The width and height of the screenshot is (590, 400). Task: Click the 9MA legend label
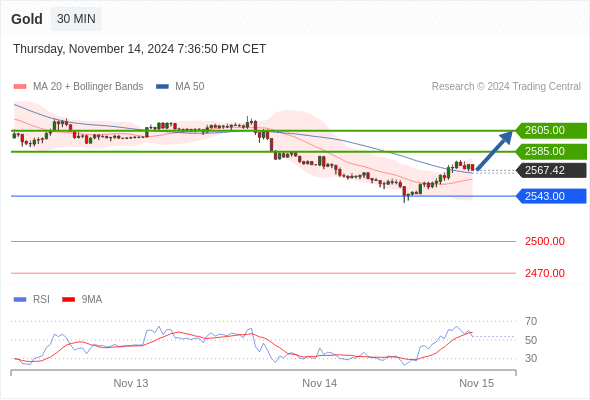point(92,300)
